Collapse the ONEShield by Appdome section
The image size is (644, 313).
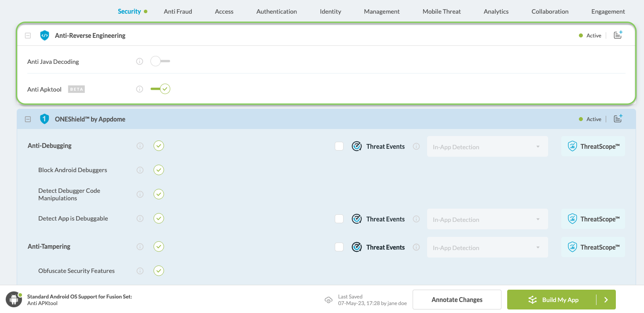tap(28, 119)
